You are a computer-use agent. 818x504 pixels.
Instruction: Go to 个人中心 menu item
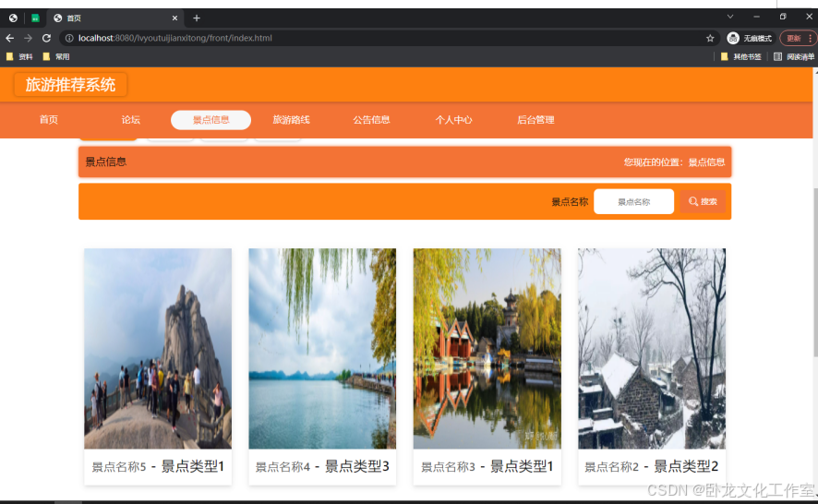(x=454, y=120)
